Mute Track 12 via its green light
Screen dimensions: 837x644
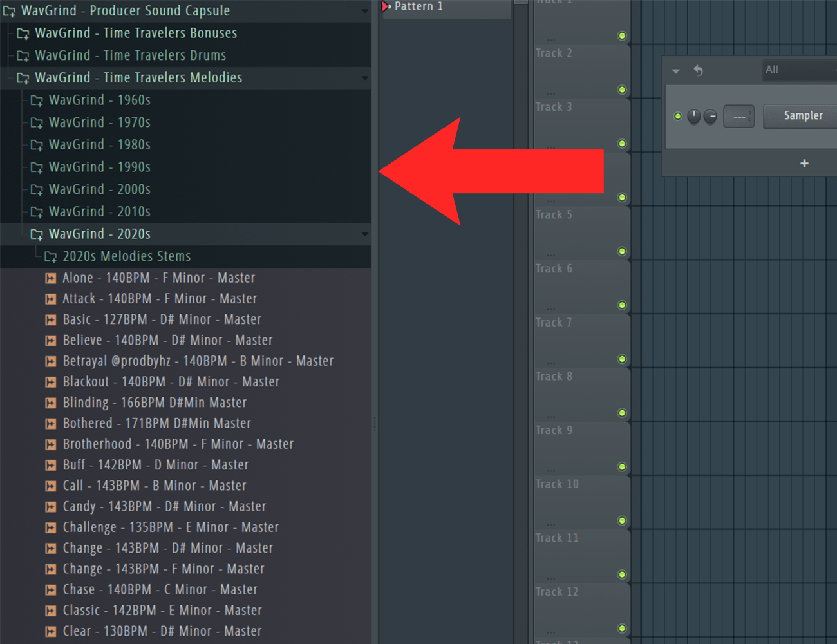point(622,628)
